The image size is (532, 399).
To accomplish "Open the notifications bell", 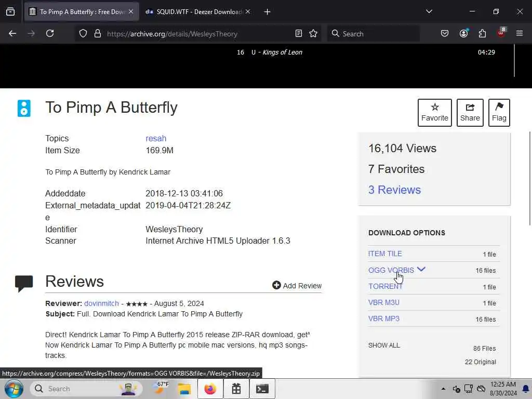I will point(526,389).
